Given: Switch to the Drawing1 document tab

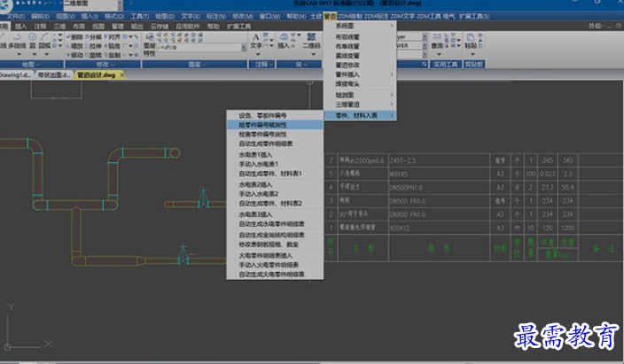Looking at the screenshot, I should pyautogui.click(x=16, y=74).
